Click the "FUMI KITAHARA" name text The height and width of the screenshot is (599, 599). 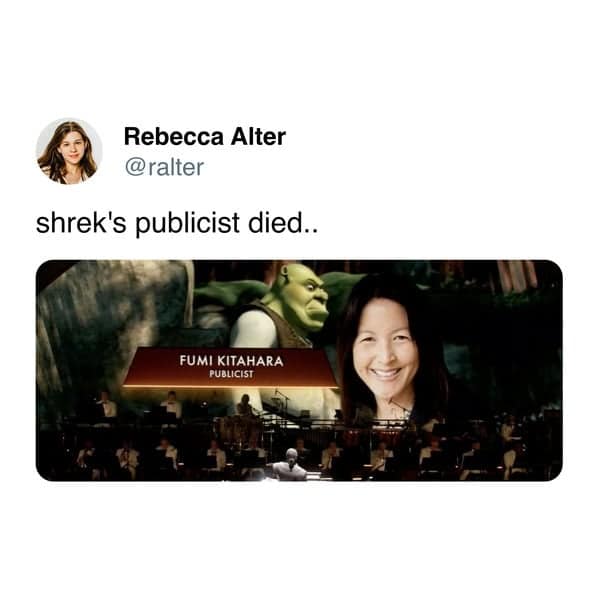[232, 361]
